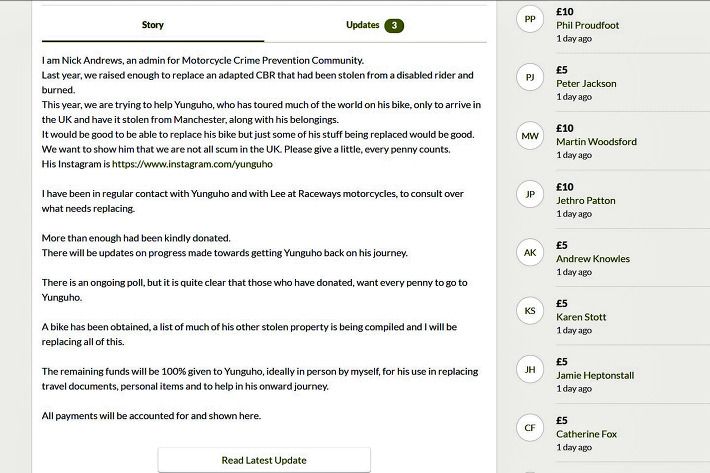
Task: Click the PJ avatar for Peter Jackson
Action: (x=530, y=77)
